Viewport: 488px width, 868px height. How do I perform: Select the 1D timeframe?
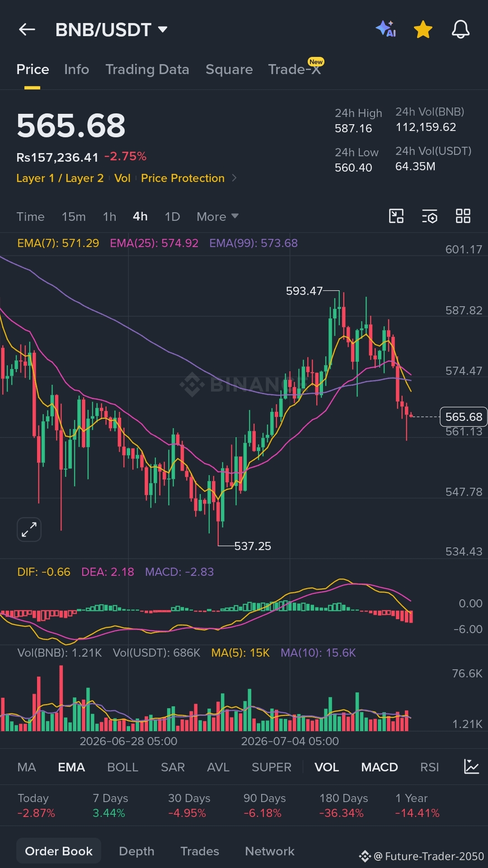point(172,217)
